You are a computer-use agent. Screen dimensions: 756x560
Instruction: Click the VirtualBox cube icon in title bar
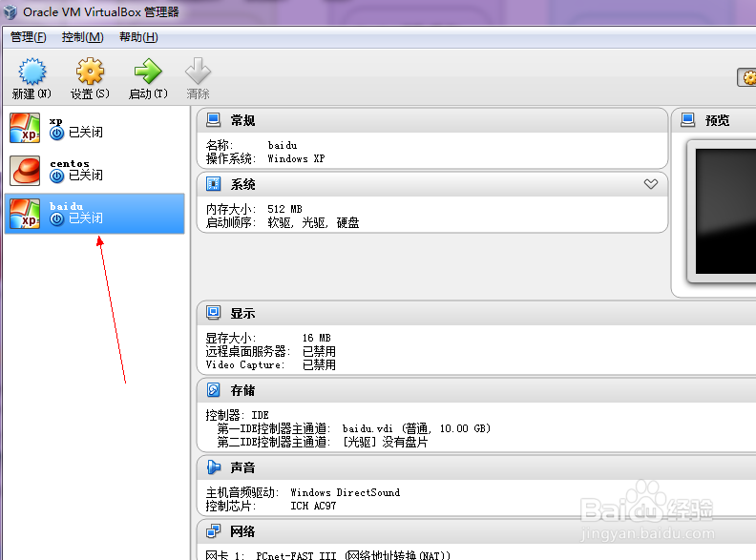[x=10, y=12]
